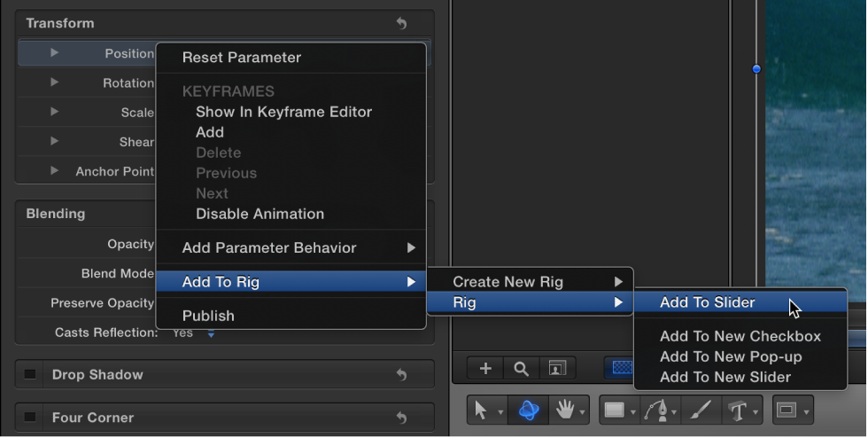Click the Transform section header
Screen dimensions: 868x438
tap(60, 23)
